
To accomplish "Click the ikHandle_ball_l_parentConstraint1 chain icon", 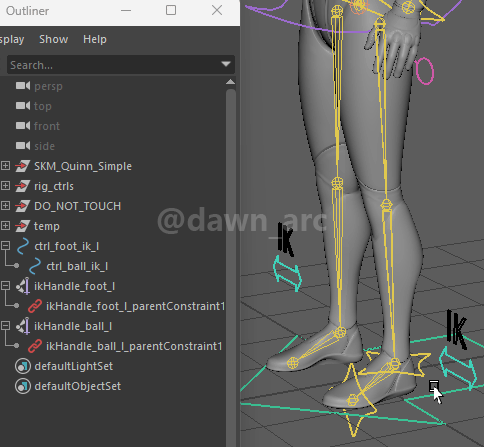I will pyautogui.click(x=35, y=346).
